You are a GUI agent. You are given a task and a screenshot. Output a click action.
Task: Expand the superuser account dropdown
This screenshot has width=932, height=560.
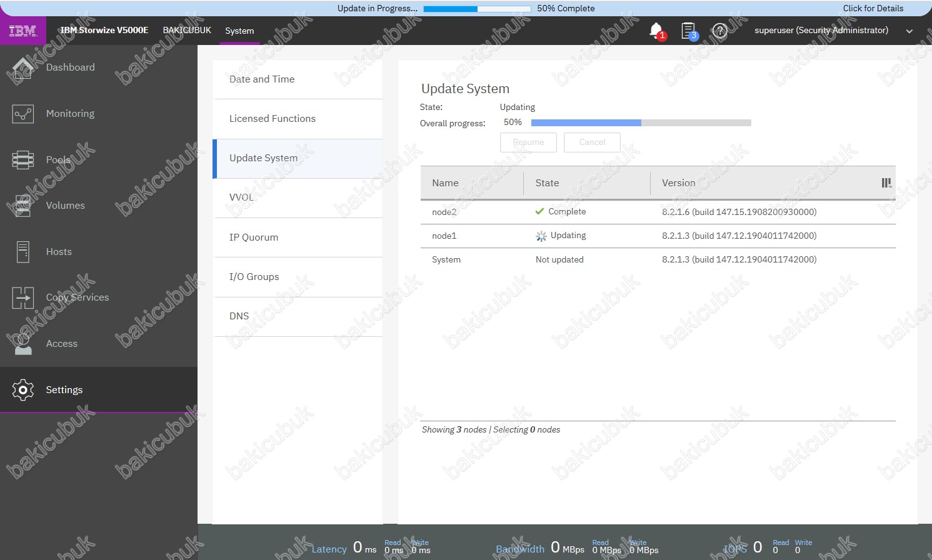[909, 31]
